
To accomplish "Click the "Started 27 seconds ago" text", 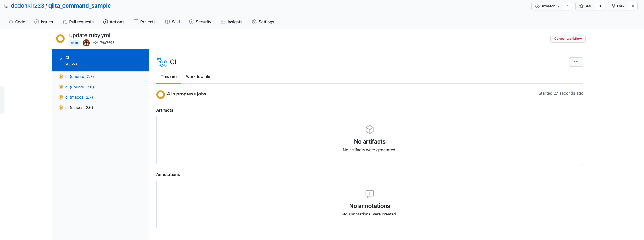I will click(x=561, y=93).
